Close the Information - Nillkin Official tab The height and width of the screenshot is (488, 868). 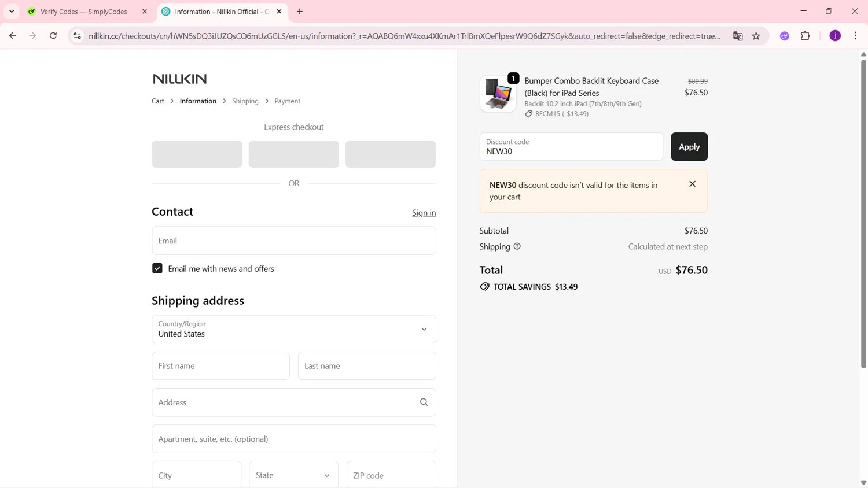pyautogui.click(x=279, y=12)
